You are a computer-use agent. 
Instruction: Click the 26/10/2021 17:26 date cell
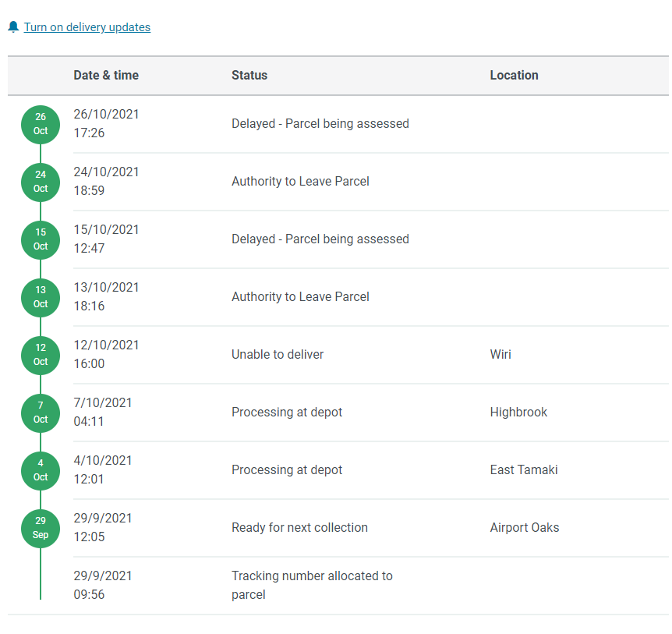pyautogui.click(x=106, y=123)
